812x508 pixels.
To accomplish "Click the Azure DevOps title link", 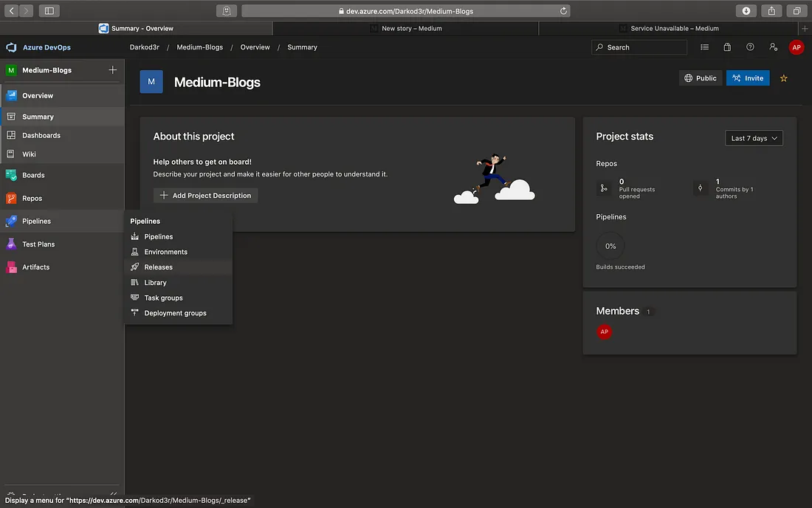I will [x=47, y=47].
